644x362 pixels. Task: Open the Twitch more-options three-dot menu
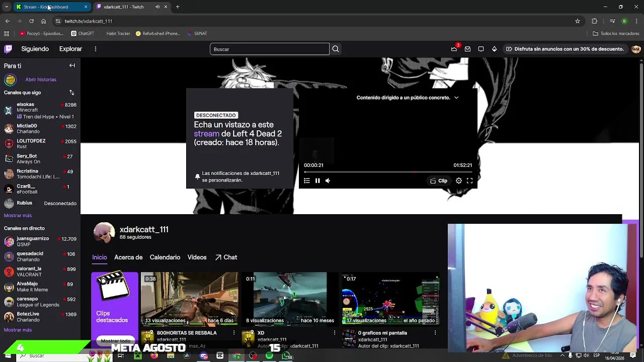tap(95, 49)
